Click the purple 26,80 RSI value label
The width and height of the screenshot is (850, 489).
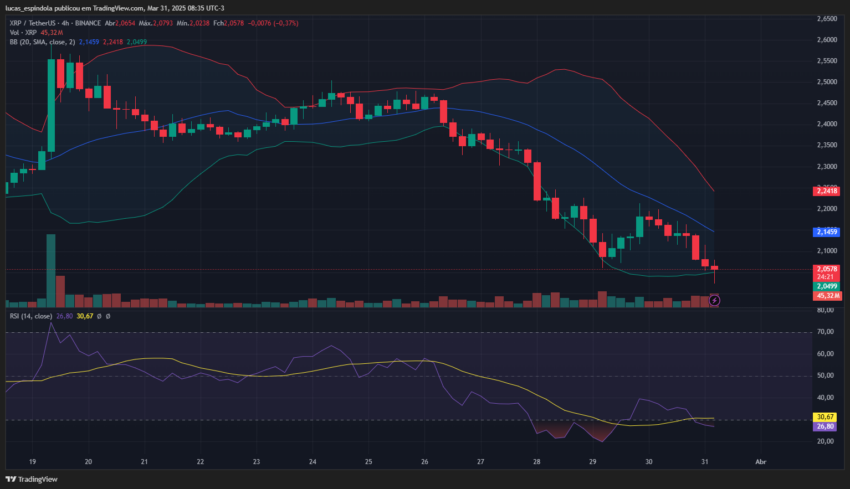(825, 426)
